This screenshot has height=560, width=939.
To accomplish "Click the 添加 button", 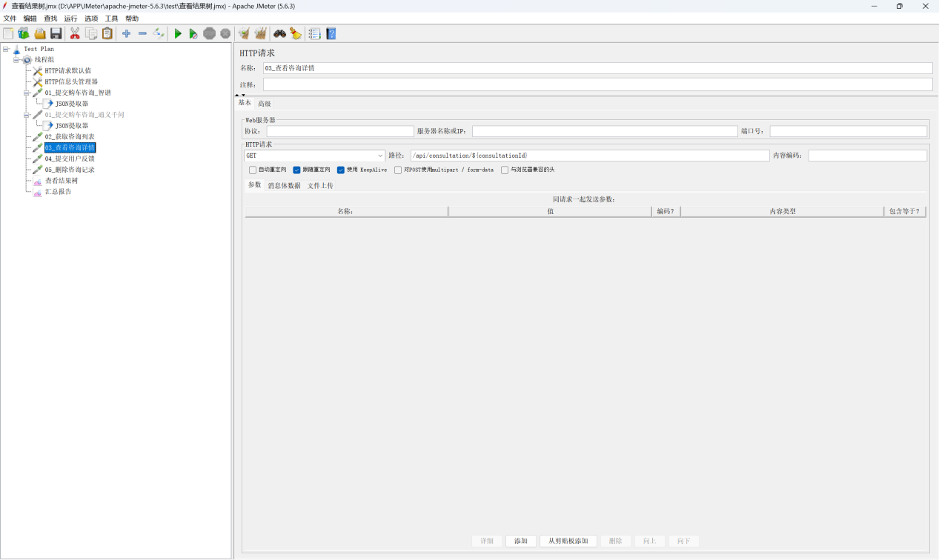I will tap(521, 541).
